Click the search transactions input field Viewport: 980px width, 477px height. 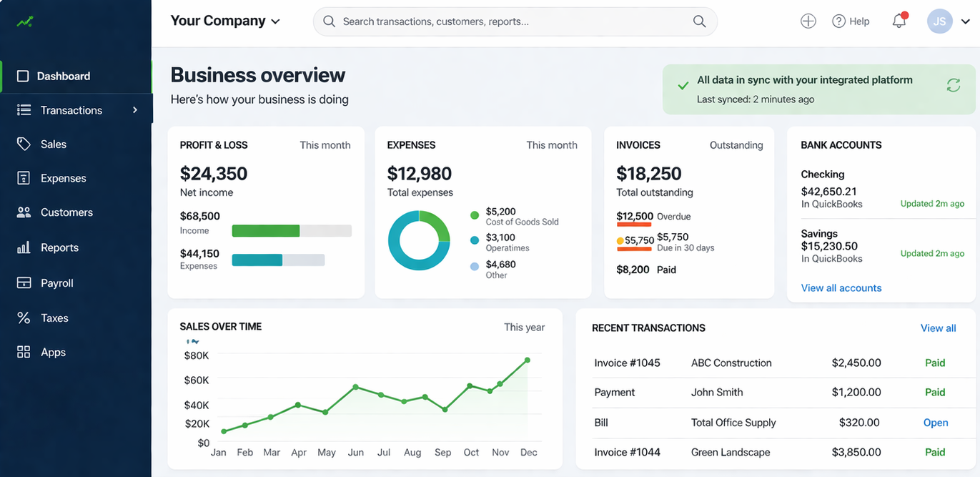(x=500, y=21)
